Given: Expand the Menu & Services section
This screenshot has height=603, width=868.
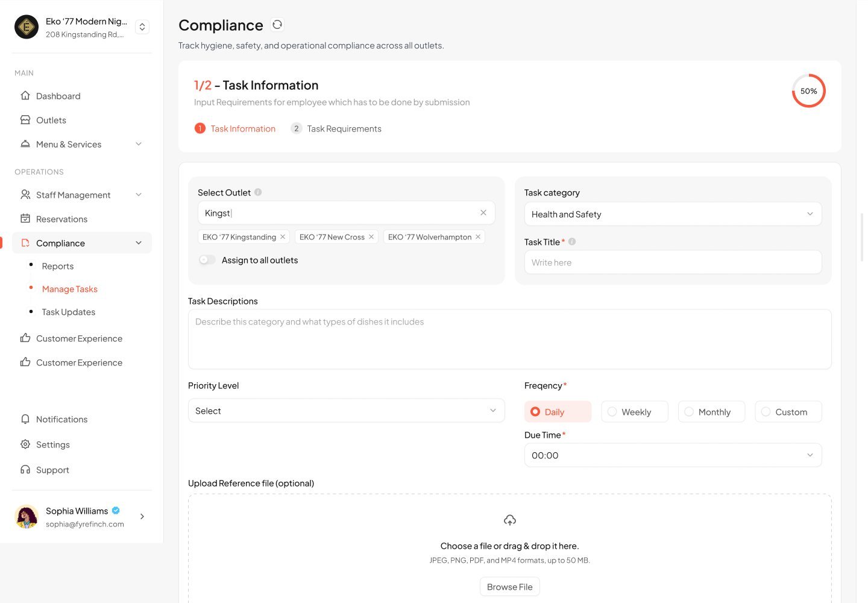Looking at the screenshot, I should (139, 144).
